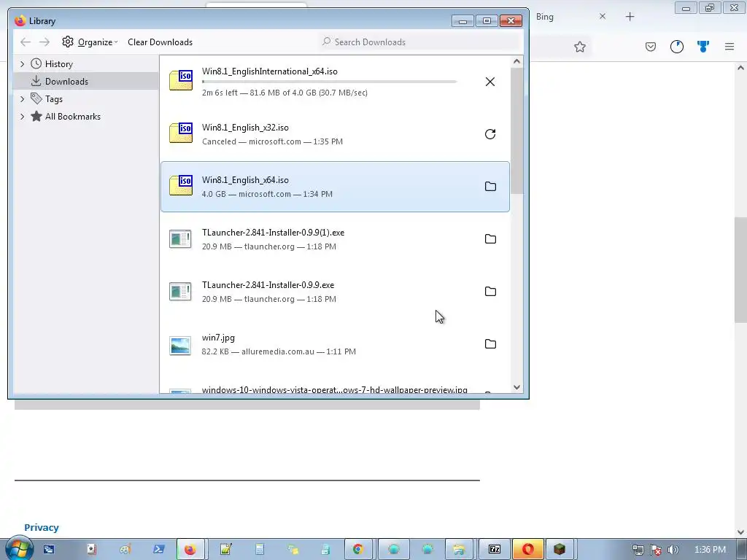Click the TLauncher-2.841-Installer-0.9.9.exe file icon
This screenshot has width=747, height=560.
tap(181, 292)
